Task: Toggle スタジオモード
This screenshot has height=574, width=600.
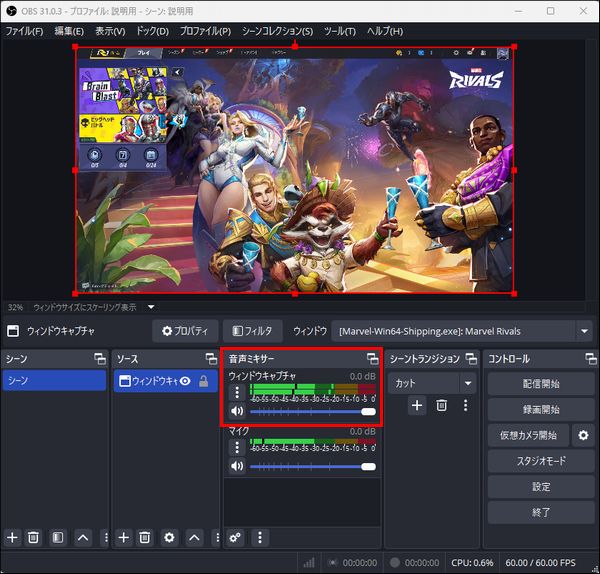Action: [541, 461]
